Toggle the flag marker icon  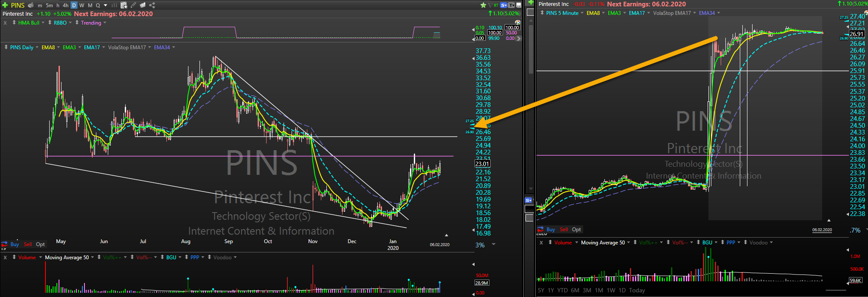(489, 5)
